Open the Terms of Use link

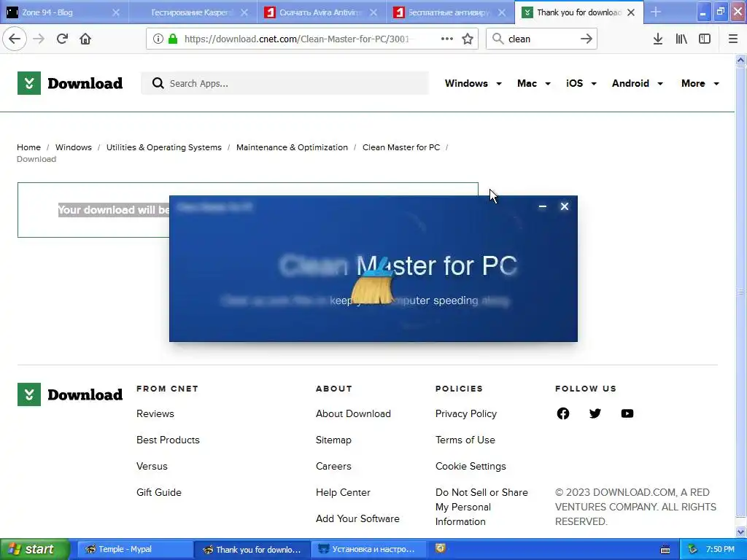pos(465,440)
